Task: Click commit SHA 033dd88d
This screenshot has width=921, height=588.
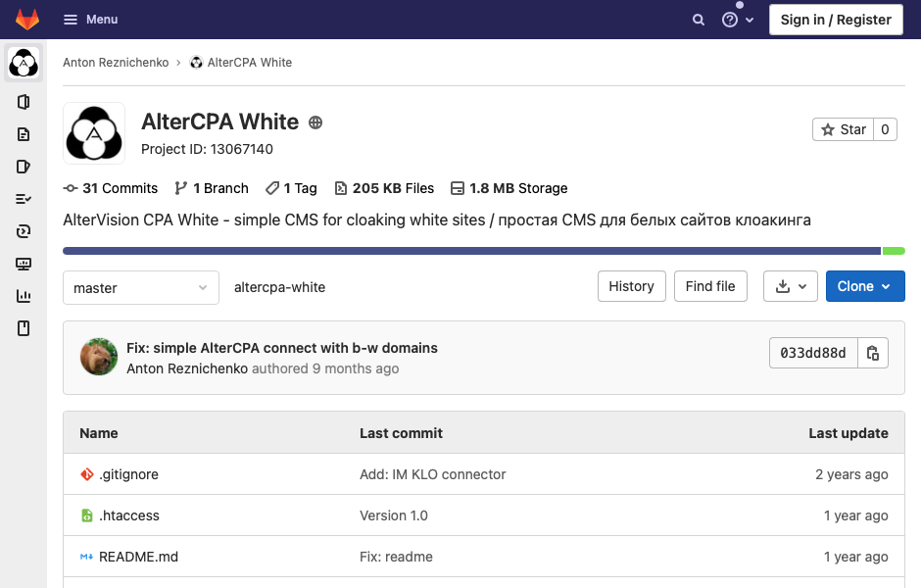Action: click(x=813, y=353)
